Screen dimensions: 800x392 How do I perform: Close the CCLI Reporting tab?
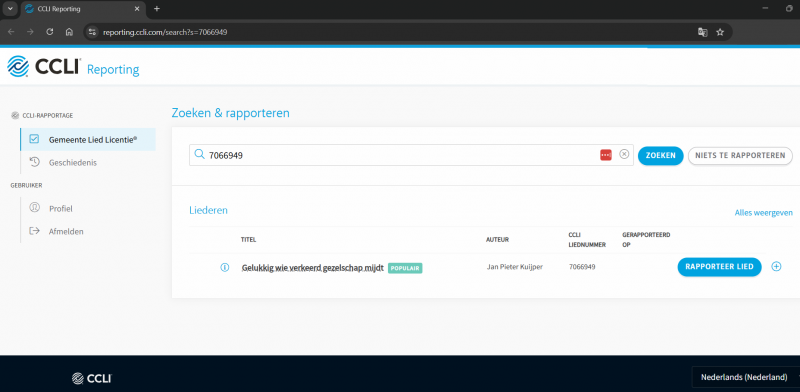point(137,9)
